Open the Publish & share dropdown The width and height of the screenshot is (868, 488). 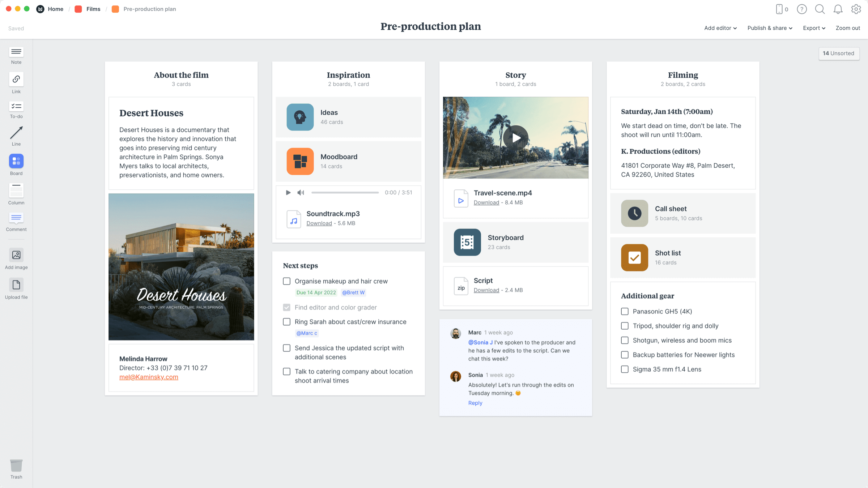click(x=769, y=28)
